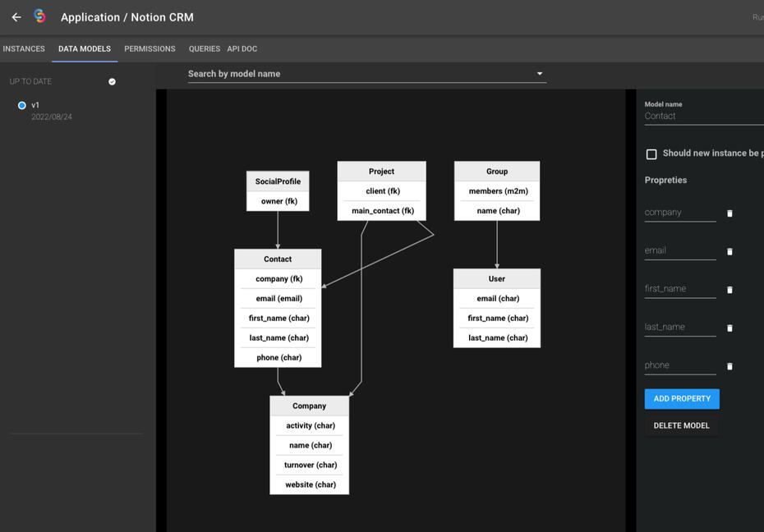Delete the company property via its trash icon
The width and height of the screenshot is (764, 532).
[x=729, y=213]
